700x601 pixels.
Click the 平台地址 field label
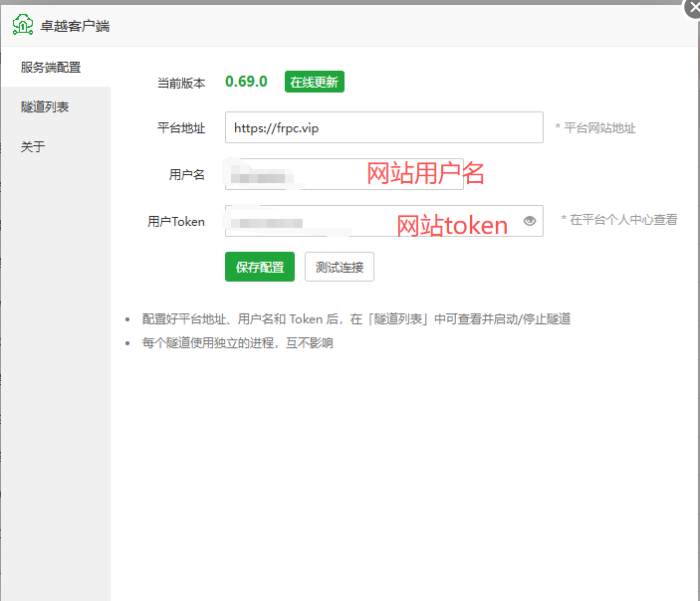tap(181, 128)
